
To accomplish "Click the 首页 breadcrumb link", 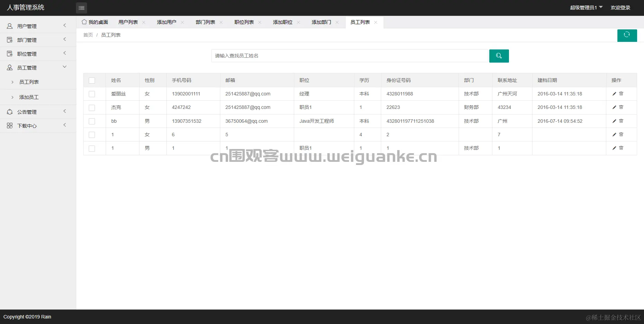I will click(x=88, y=35).
